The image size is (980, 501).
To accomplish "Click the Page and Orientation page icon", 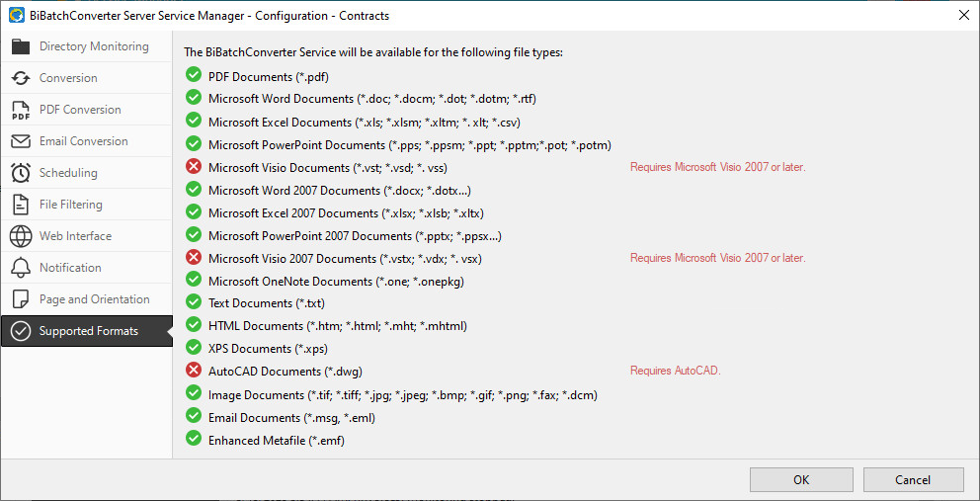I will 22,299.
